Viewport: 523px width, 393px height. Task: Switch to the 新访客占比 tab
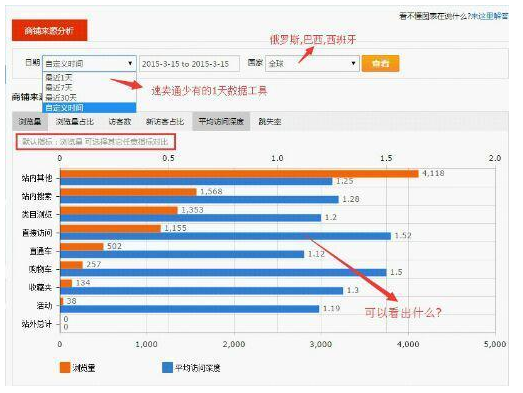[165, 121]
